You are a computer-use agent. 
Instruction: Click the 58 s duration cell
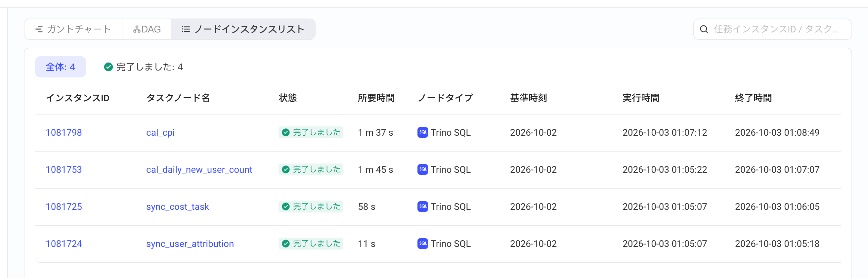coord(367,207)
